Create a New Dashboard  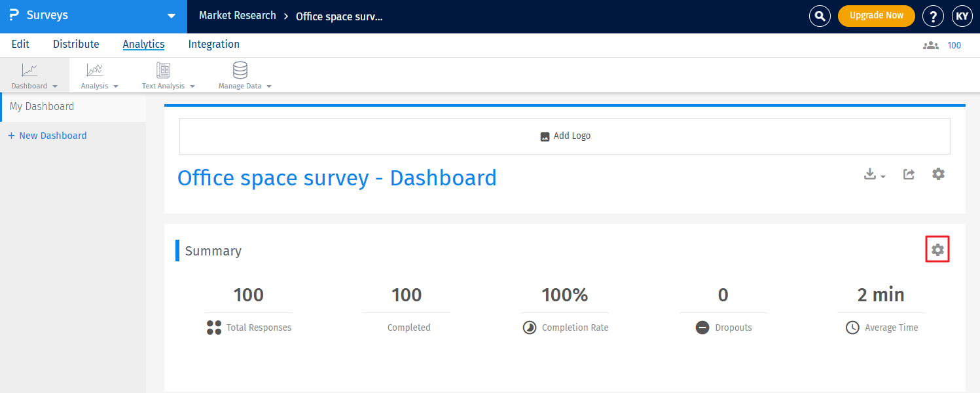(47, 135)
